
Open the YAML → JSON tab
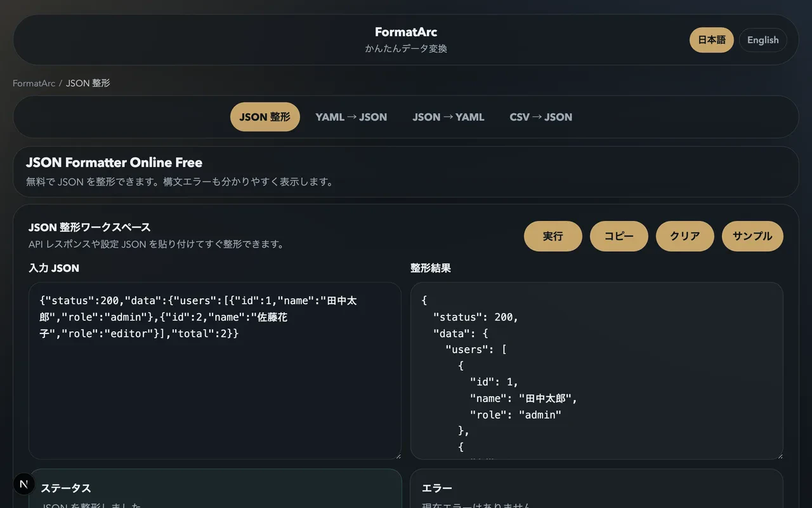351,117
